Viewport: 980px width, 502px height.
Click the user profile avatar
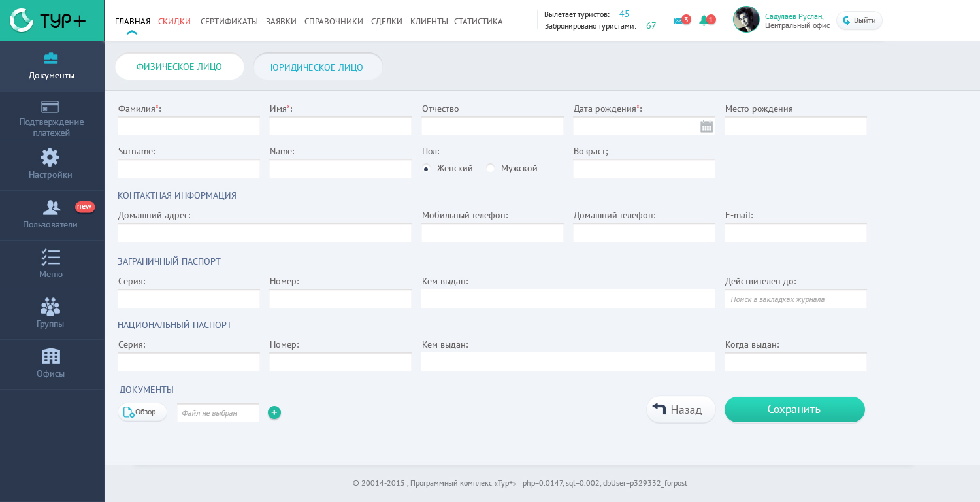pyautogui.click(x=746, y=20)
